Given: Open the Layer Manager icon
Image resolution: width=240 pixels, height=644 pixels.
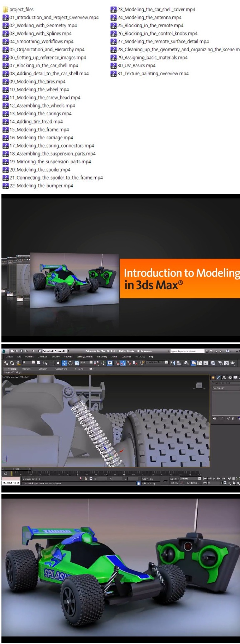Looking at the screenshot, I should (186, 363).
